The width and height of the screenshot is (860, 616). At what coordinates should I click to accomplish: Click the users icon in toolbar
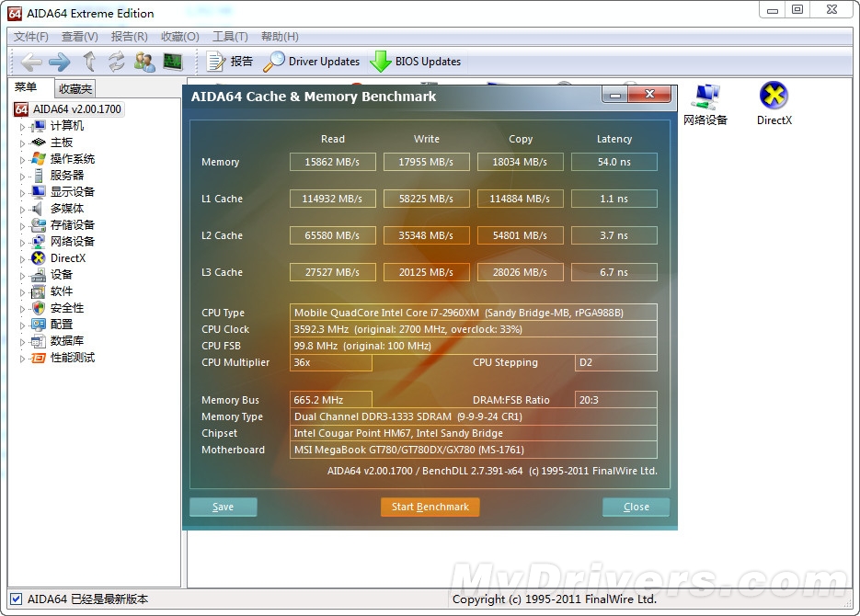click(144, 62)
